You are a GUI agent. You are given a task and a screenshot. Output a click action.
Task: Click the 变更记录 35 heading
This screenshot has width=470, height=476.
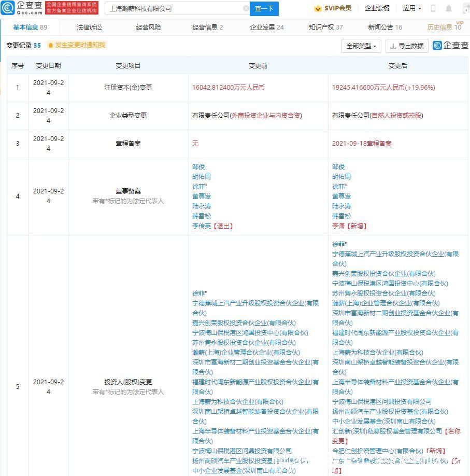click(24, 45)
